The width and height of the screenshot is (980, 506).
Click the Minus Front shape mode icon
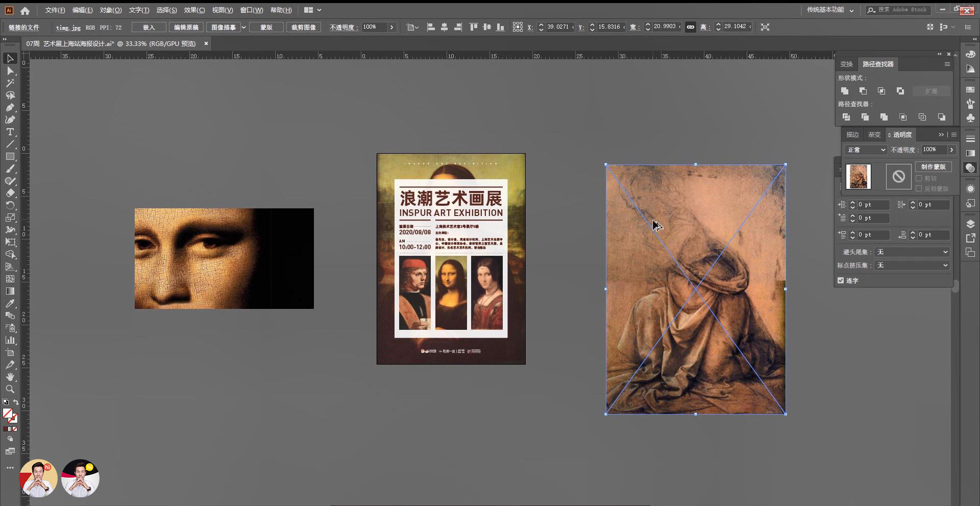tap(863, 91)
